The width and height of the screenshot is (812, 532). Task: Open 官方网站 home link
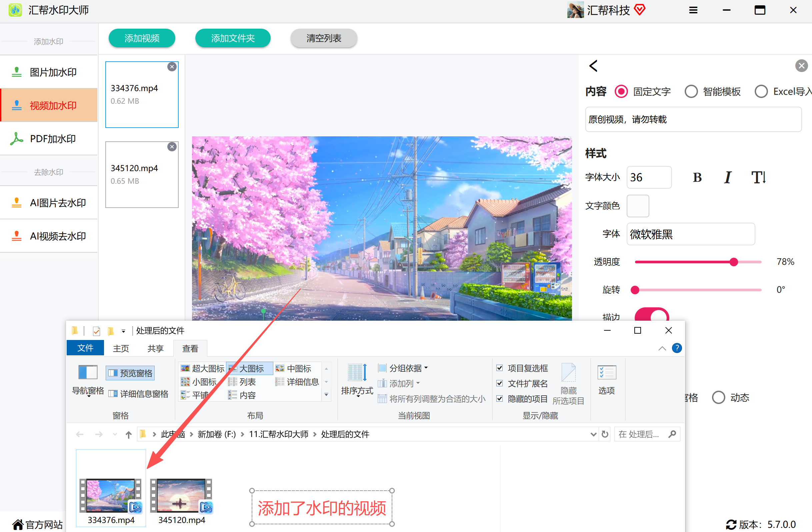pyautogui.click(x=38, y=524)
